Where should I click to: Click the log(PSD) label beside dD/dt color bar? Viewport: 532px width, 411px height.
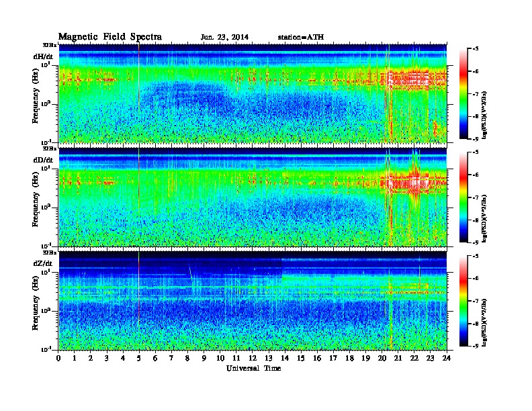point(484,218)
